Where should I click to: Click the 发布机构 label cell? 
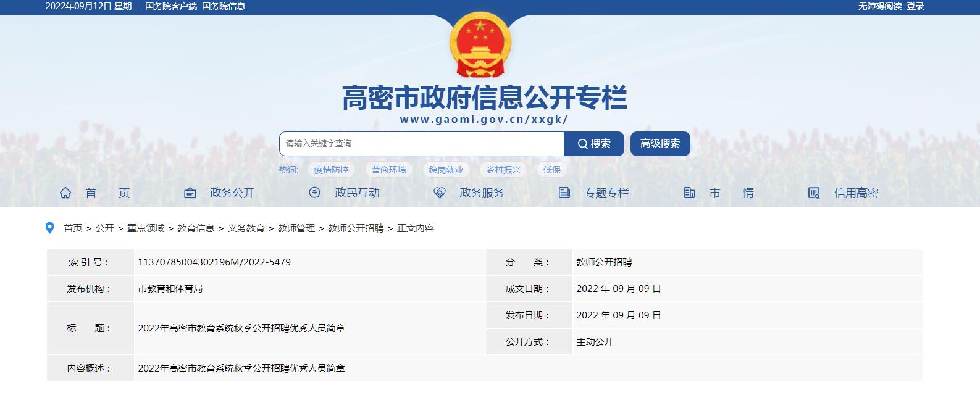point(90,289)
